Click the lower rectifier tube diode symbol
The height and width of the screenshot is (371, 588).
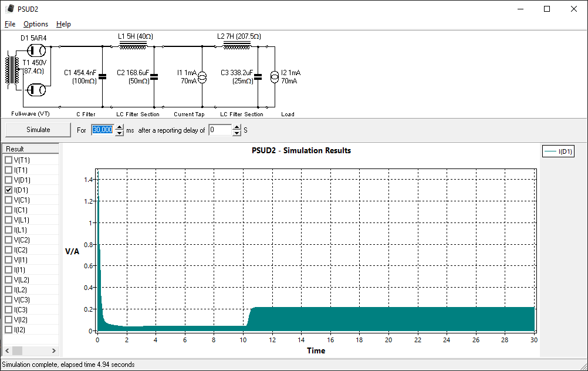click(36, 90)
